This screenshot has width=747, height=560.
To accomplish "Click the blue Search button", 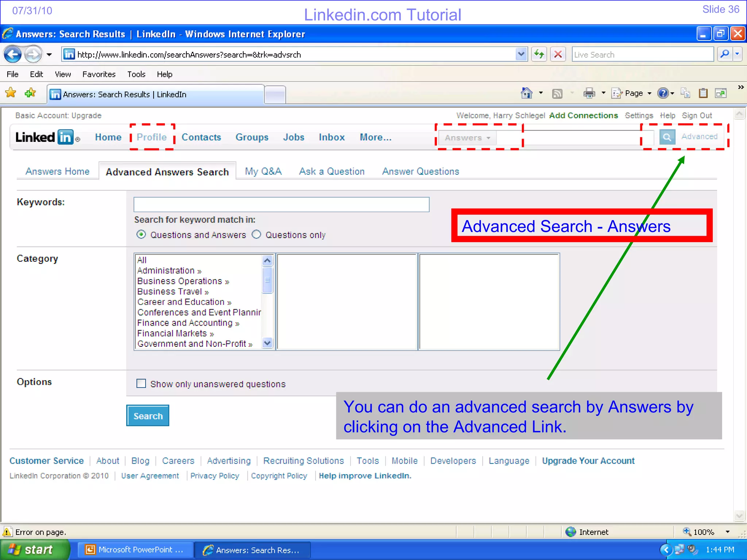I will tap(148, 416).
